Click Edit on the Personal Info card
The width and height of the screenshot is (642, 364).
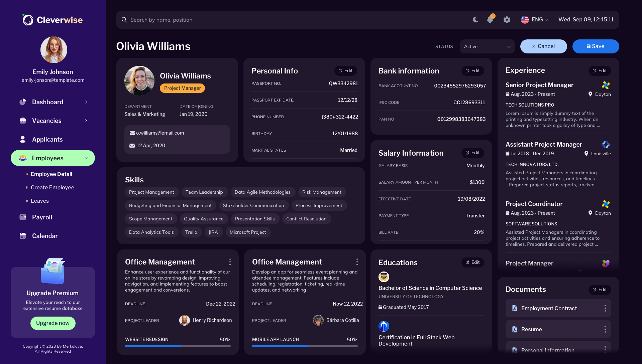click(346, 70)
